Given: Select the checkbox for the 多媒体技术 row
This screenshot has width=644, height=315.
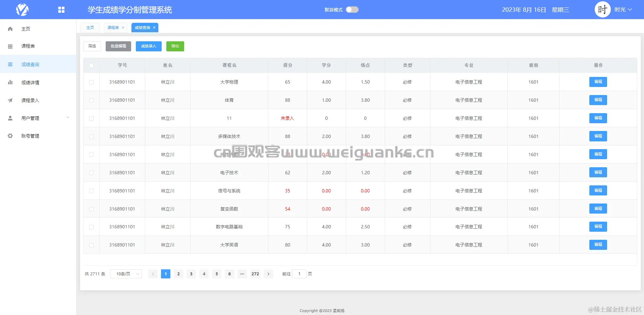Looking at the screenshot, I should [92, 137].
